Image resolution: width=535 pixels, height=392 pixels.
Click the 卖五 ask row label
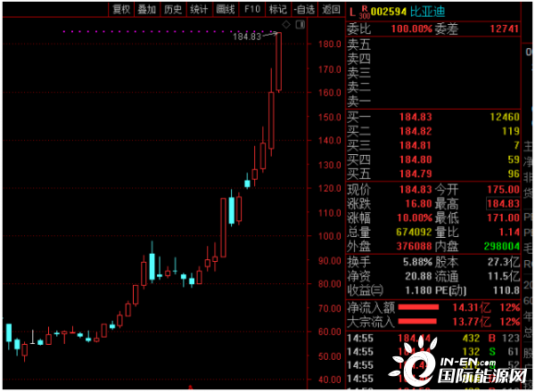[359, 45]
